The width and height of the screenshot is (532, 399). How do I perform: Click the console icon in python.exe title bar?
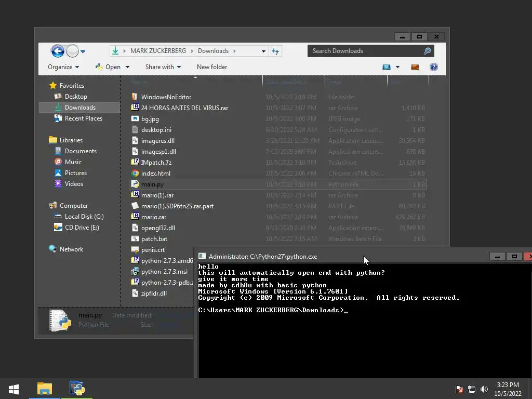(202, 256)
